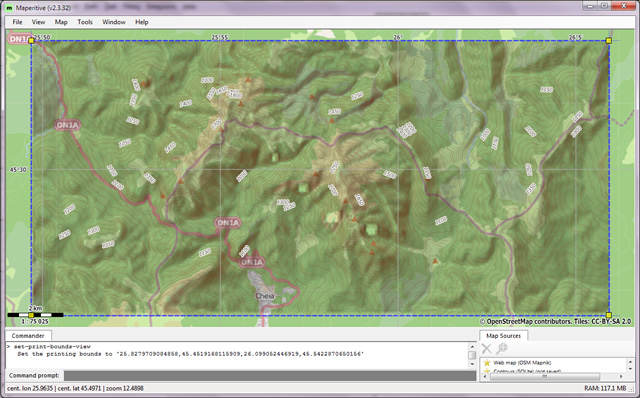Click the Map Sources horizontal scrollbar right arrow
The image size is (640, 398).
(x=621, y=376)
